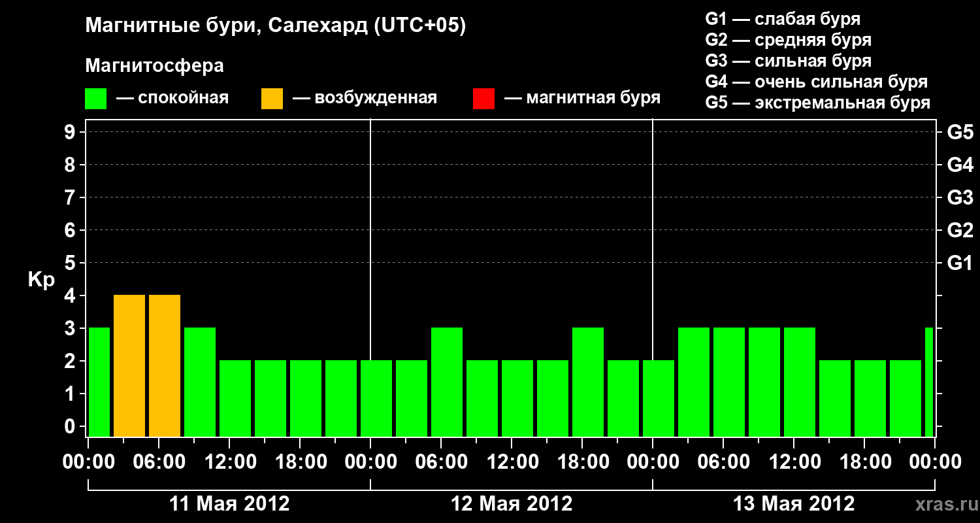Image resolution: width=980 pixels, height=523 pixels.
Task: Click the '06:00' time label under 12 Мая
Action: [x=441, y=462]
